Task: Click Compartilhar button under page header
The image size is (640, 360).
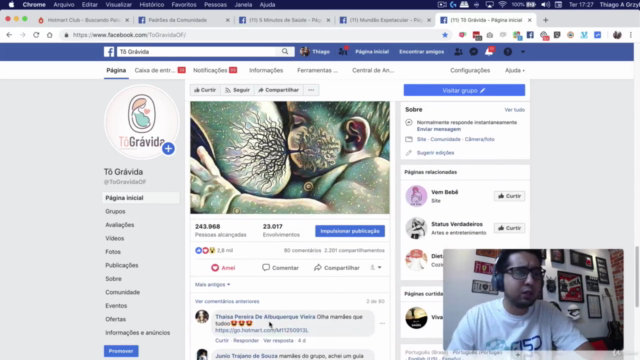Action: point(279,90)
